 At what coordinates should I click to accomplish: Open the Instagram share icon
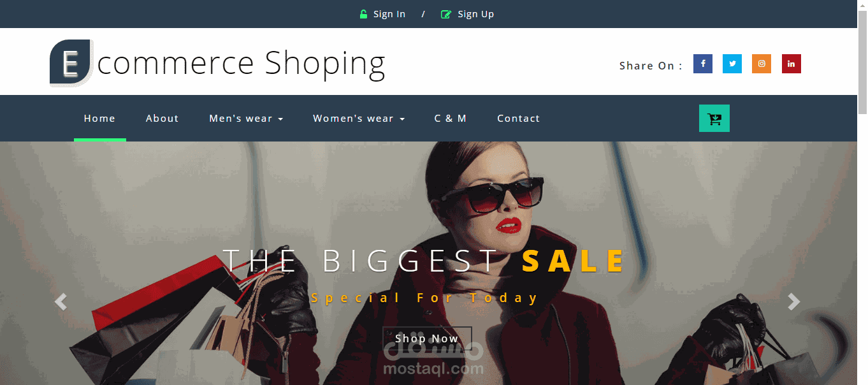762,64
